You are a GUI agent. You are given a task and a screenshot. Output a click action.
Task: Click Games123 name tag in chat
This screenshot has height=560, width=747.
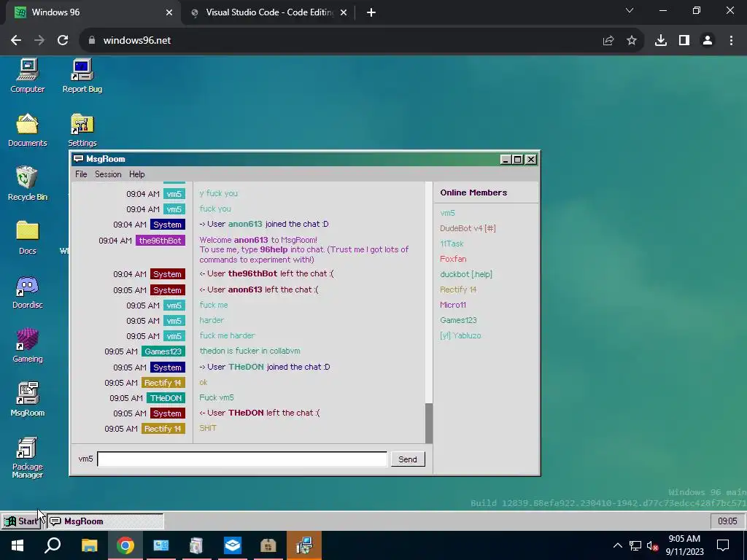tap(163, 351)
